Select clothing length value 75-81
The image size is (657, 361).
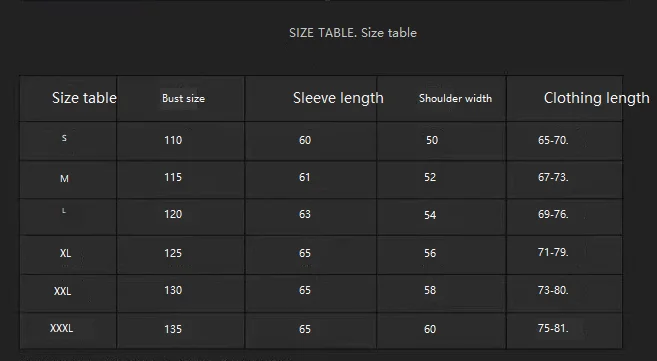(x=553, y=328)
